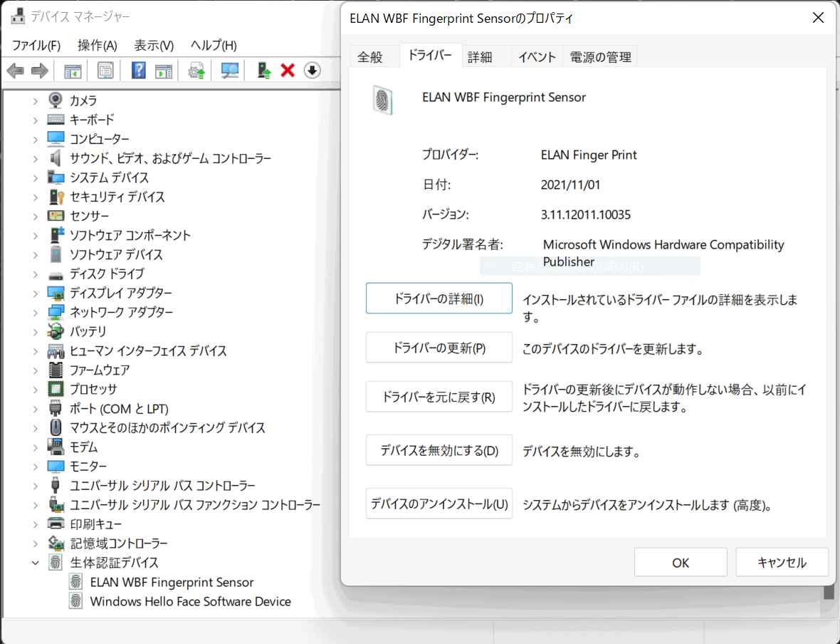Click the red X uninstall device icon
Image resolution: width=840 pixels, height=644 pixels.
288,71
